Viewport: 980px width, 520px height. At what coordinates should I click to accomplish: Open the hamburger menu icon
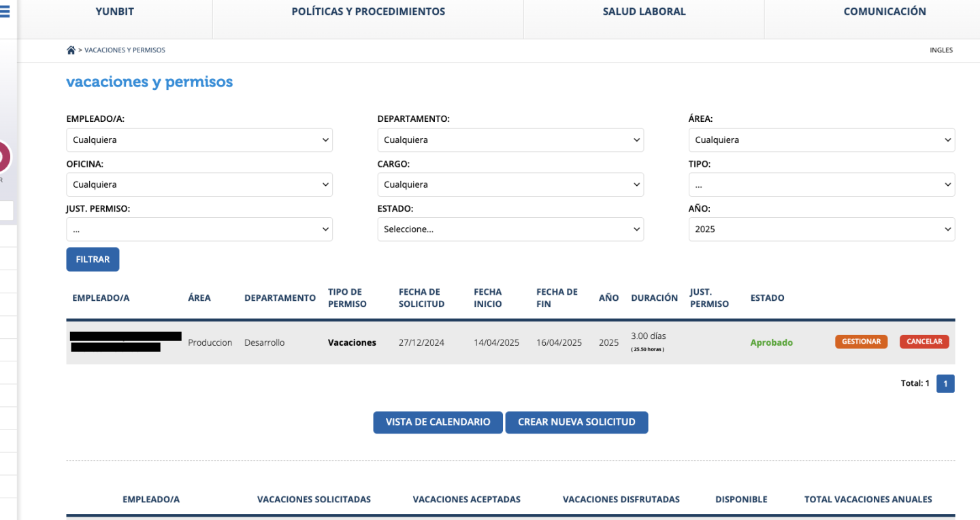click(5, 12)
